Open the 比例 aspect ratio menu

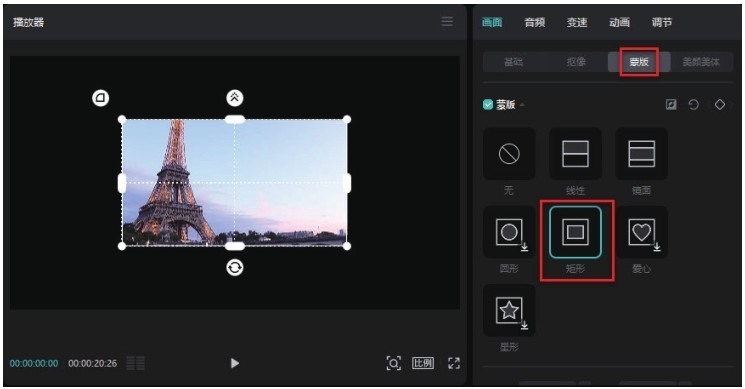click(x=423, y=363)
